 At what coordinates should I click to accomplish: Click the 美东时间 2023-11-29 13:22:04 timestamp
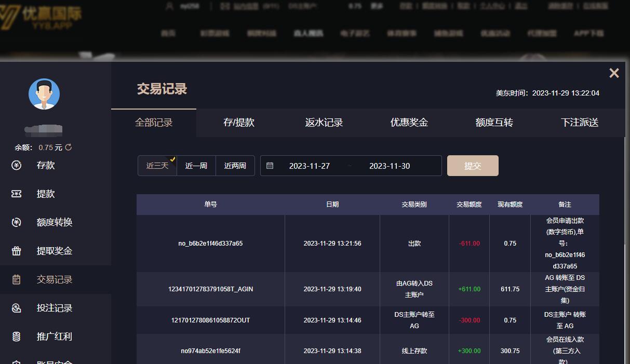tap(547, 93)
